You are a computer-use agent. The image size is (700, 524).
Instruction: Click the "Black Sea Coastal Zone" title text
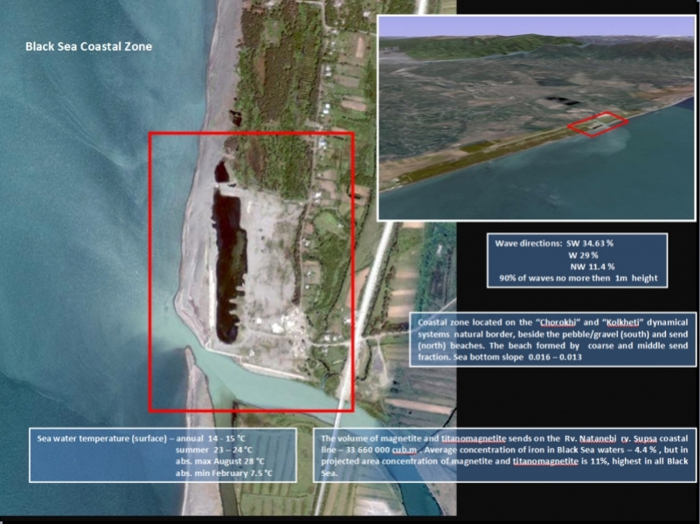[88, 47]
